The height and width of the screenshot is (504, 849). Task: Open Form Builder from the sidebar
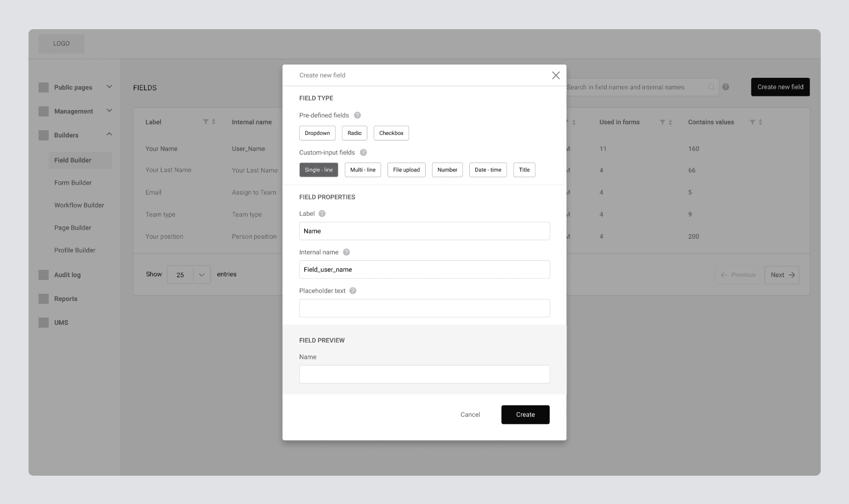73,183
